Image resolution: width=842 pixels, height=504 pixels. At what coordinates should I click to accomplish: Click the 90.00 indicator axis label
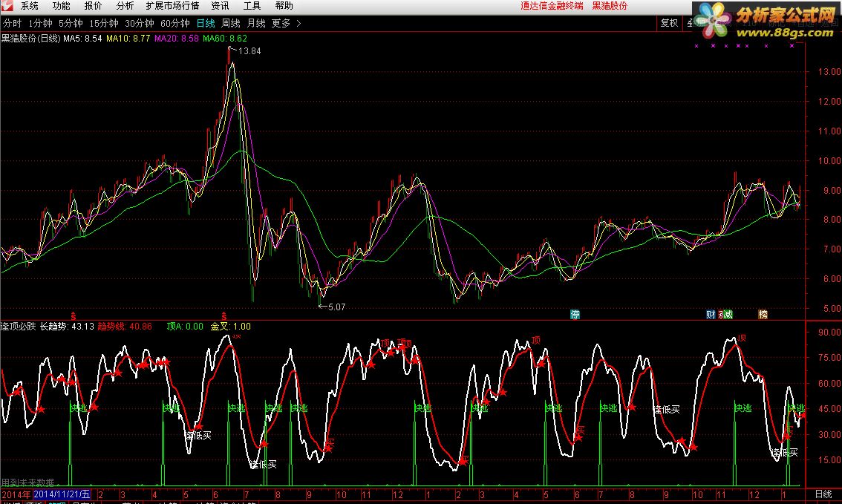coord(829,333)
